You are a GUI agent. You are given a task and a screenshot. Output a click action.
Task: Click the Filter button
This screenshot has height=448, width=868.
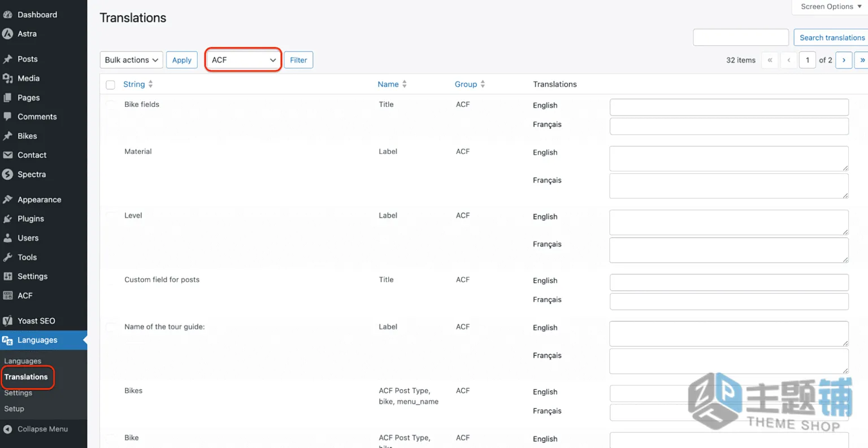click(x=298, y=60)
